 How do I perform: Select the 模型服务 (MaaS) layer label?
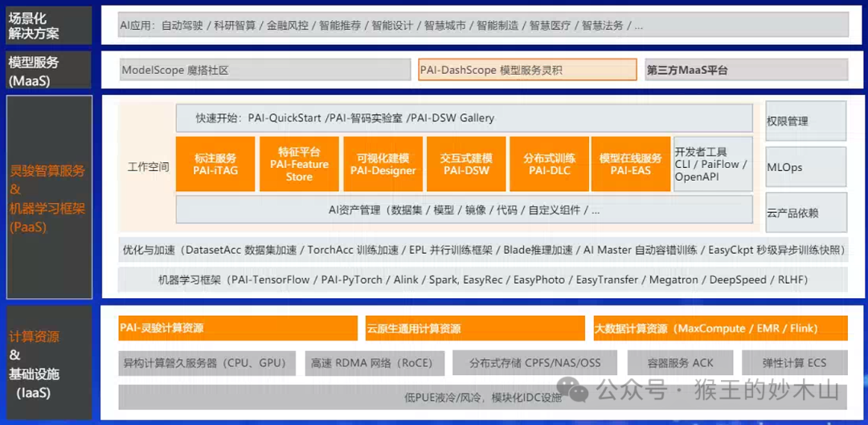[49, 70]
